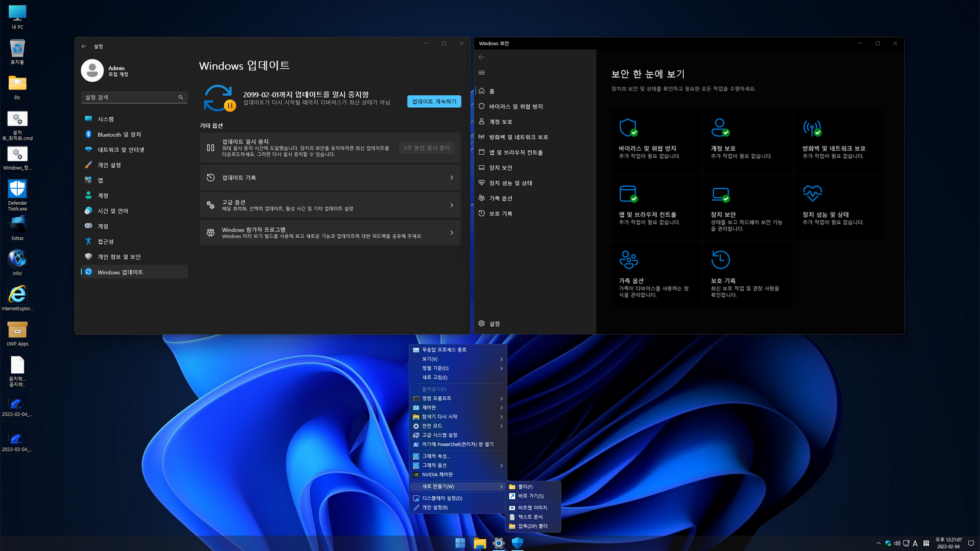The width and height of the screenshot is (980, 551).
Task: Select 접근성 in Settings sidebar
Action: point(134,241)
